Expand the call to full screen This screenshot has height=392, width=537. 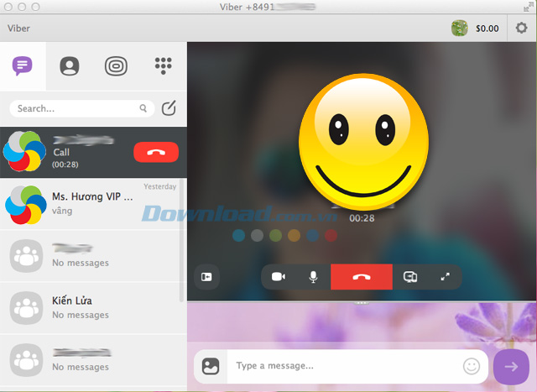[445, 276]
